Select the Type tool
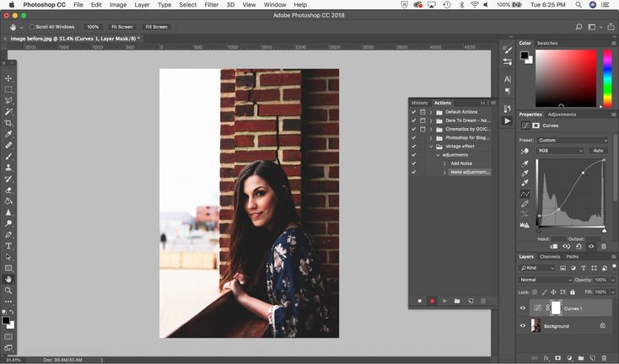Screen dimensions: 619x364 (x=8, y=246)
